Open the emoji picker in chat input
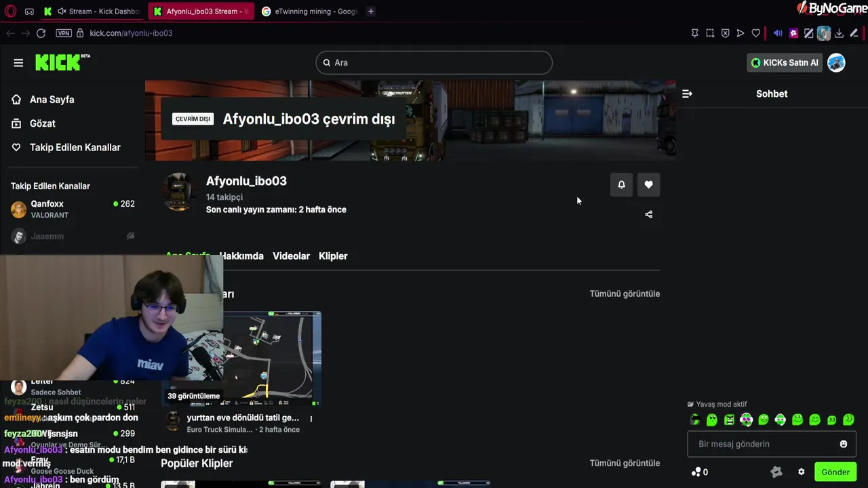The image size is (868, 488). click(x=844, y=444)
